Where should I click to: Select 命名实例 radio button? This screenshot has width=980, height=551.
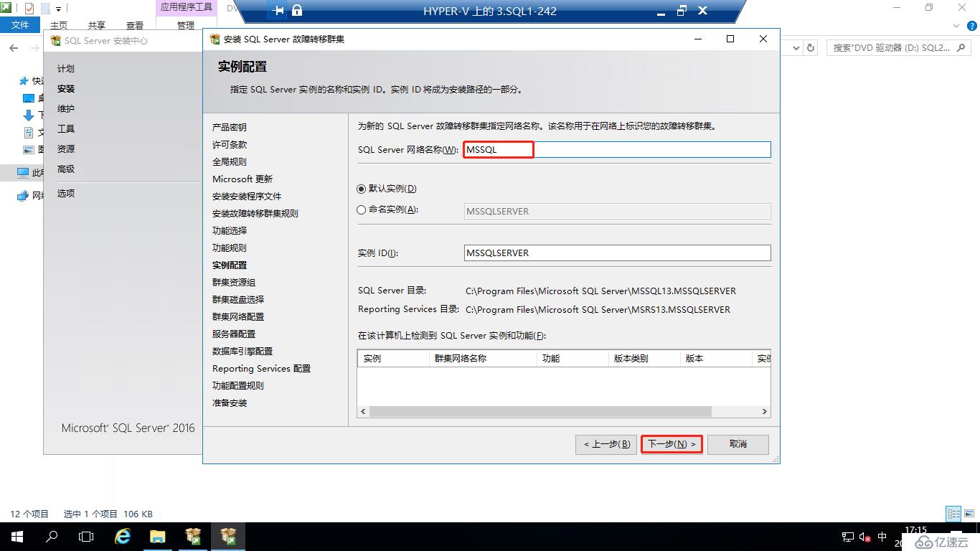coord(362,210)
